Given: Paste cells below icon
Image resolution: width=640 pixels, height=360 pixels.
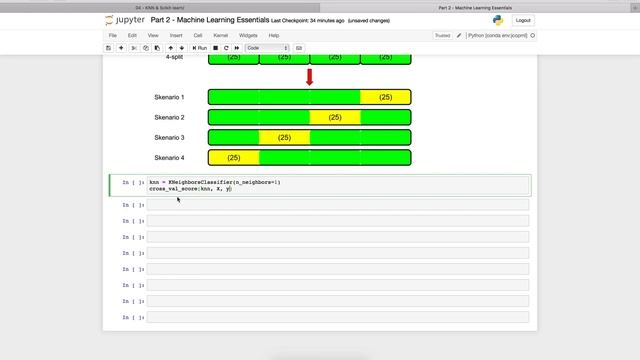Looking at the screenshot, I should pyautogui.click(x=158, y=48).
